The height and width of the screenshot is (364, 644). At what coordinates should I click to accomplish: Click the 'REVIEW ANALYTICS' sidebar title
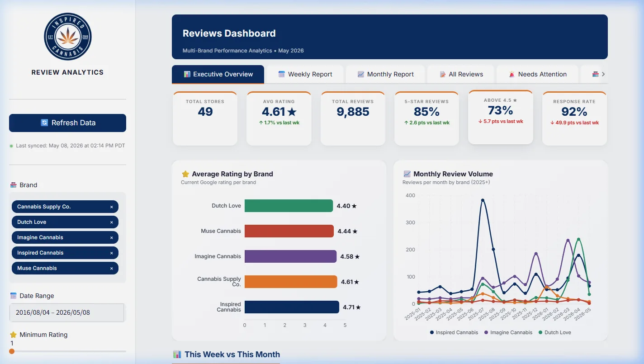(67, 72)
